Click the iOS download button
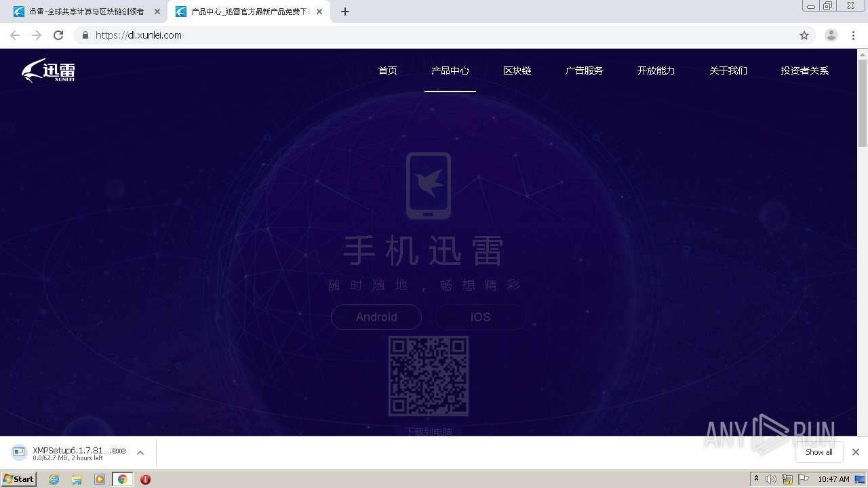868x488 pixels. tap(480, 317)
